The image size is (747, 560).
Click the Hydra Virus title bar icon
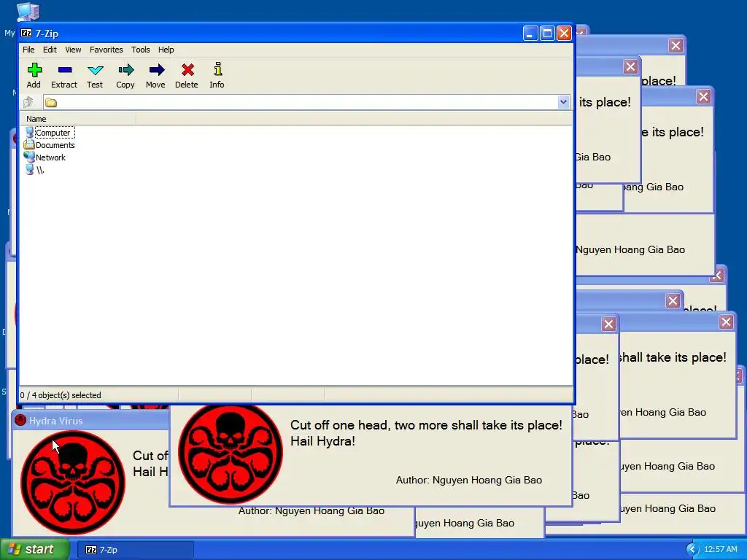click(20, 421)
